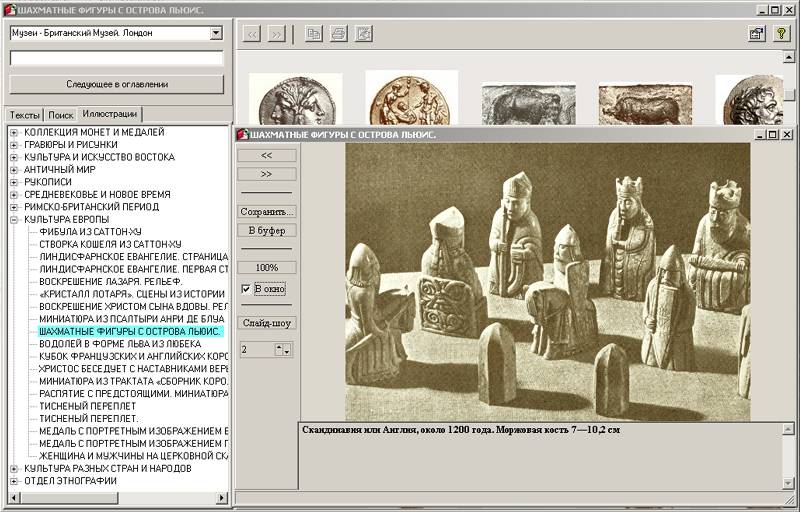Image resolution: width=800 pixels, height=512 pixels.
Task: Select ФИБУЛА ИЗ САТТОН-ХУ in tree
Action: click(90, 232)
